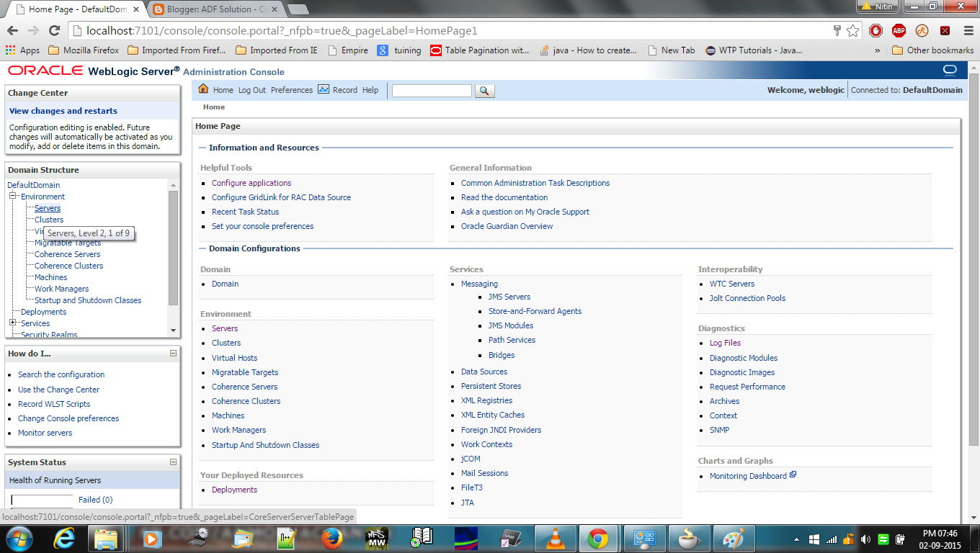This screenshot has height=553, width=980.
Task: Click the volume speaker tray icon
Action: point(864,539)
